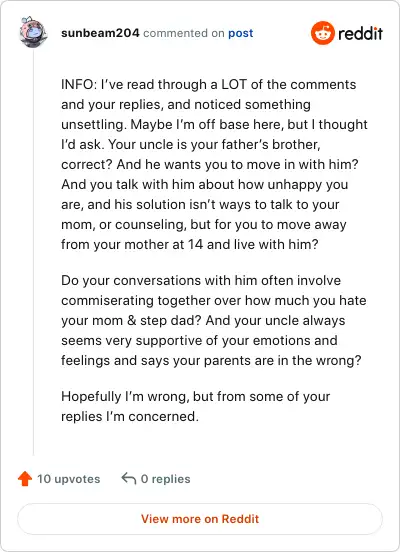400x552 pixels.
Task: Open the blue "post" link
Action: point(240,33)
